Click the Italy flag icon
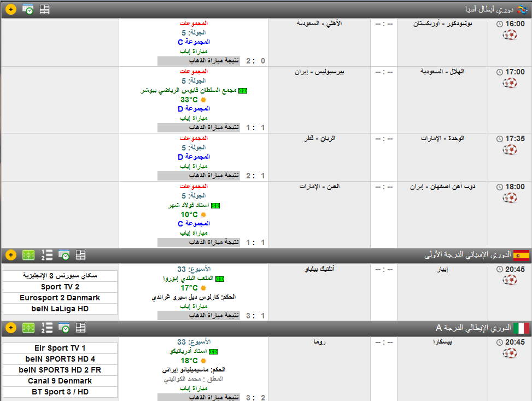The width and height of the screenshot is (532, 401). click(x=521, y=328)
